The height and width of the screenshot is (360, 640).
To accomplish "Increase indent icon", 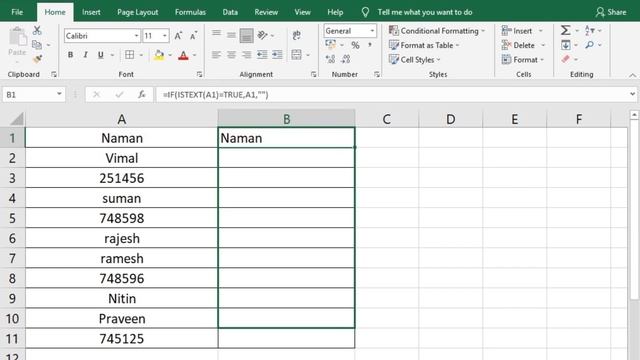I will click(277, 55).
